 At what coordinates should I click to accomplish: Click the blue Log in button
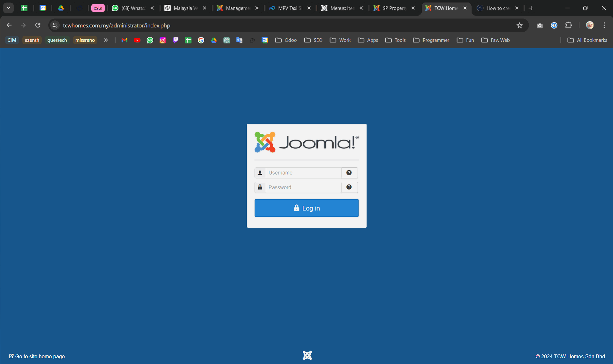pyautogui.click(x=306, y=208)
